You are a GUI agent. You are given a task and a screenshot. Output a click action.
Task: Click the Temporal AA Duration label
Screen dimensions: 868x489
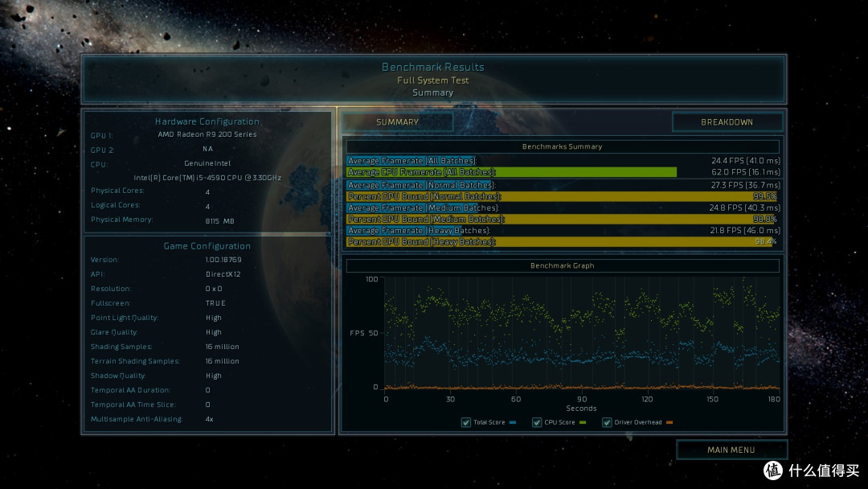pos(131,390)
